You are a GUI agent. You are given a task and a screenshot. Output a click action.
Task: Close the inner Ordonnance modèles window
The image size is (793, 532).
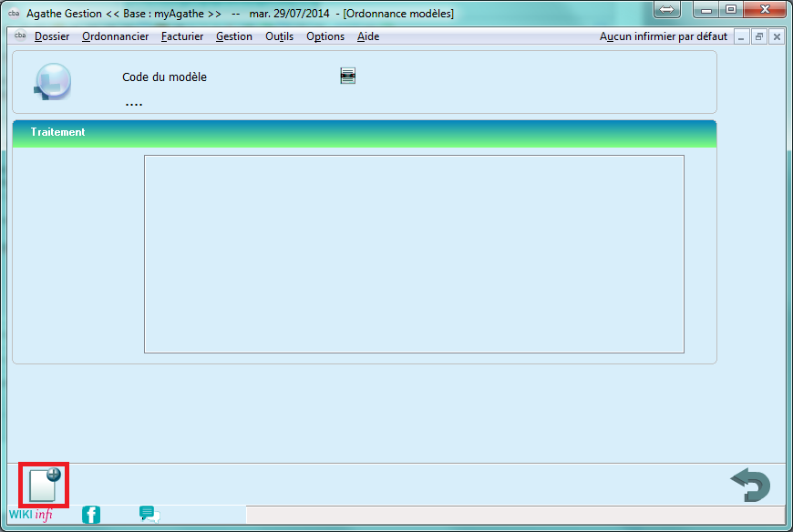click(777, 36)
